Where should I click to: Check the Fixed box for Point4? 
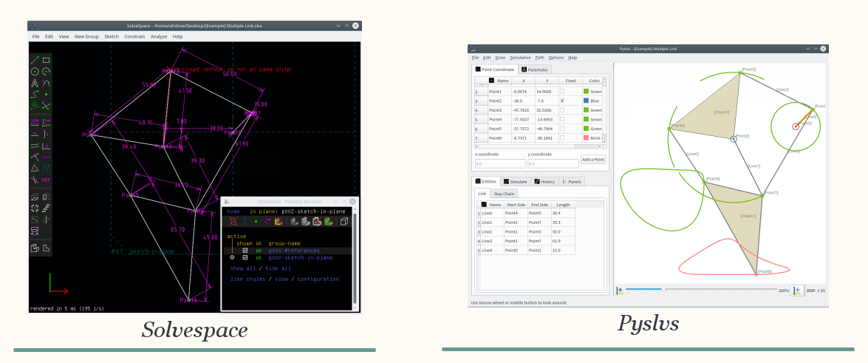pos(562,119)
